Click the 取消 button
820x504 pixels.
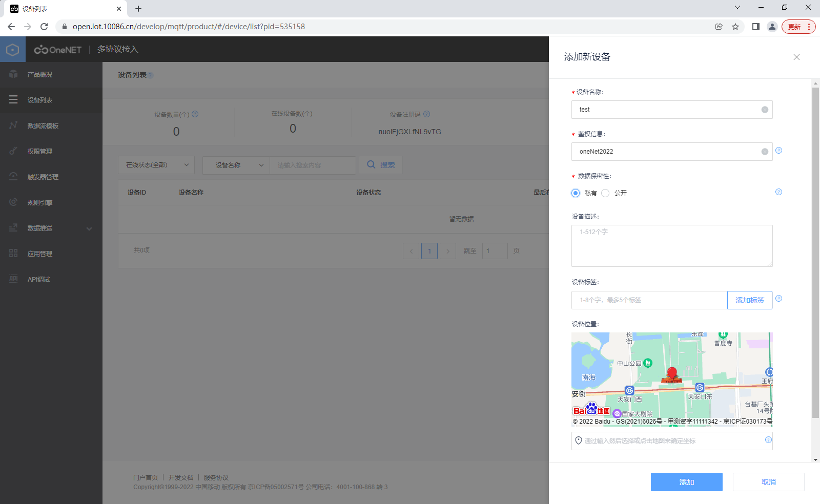[x=769, y=482]
